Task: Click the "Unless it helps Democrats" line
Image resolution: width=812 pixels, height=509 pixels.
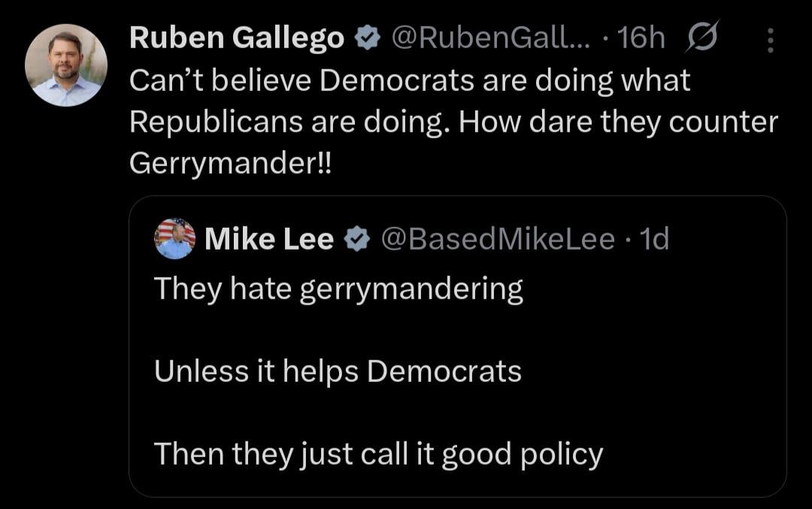Action: (338, 371)
